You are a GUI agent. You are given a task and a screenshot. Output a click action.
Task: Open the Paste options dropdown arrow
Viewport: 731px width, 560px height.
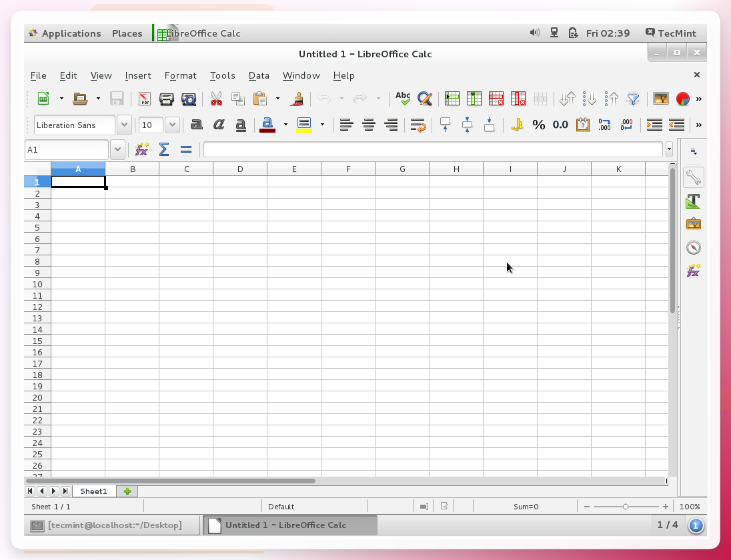coord(278,99)
